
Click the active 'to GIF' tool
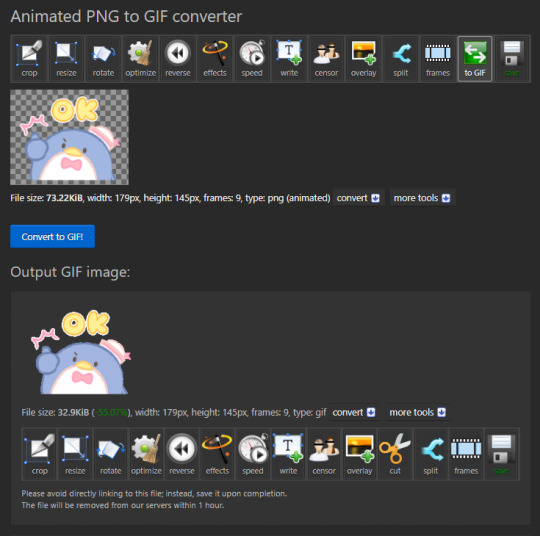point(475,59)
